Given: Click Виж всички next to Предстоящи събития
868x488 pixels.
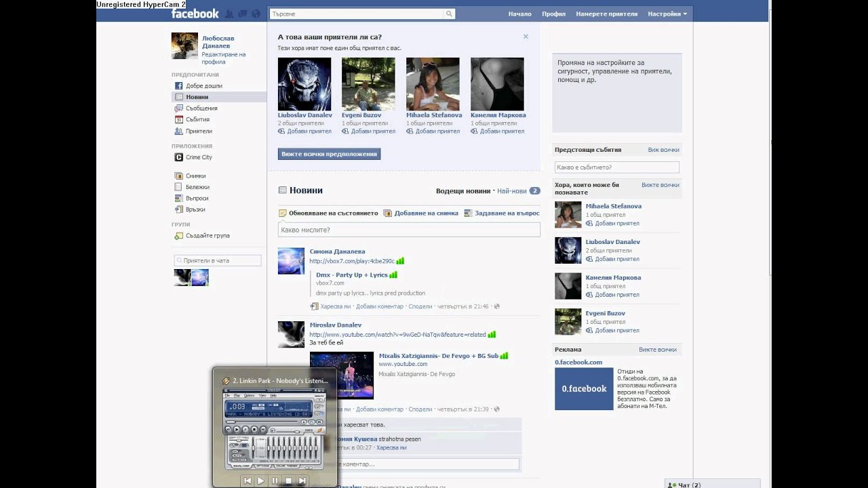Looking at the screenshot, I should [x=663, y=150].
